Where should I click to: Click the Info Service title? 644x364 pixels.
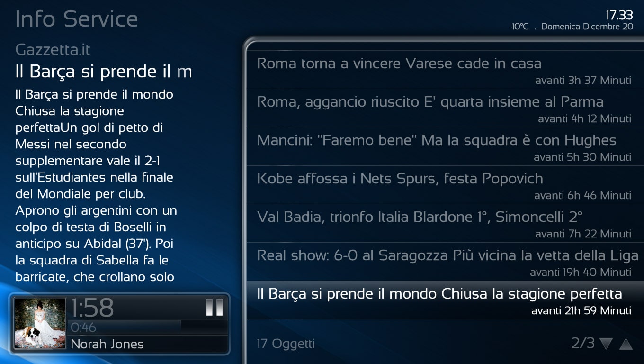pyautogui.click(x=77, y=19)
